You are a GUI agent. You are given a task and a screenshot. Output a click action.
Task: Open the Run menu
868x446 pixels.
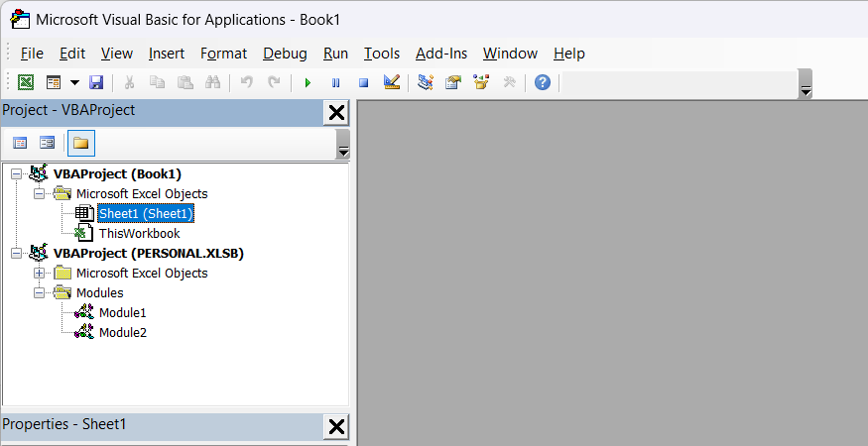click(x=335, y=54)
